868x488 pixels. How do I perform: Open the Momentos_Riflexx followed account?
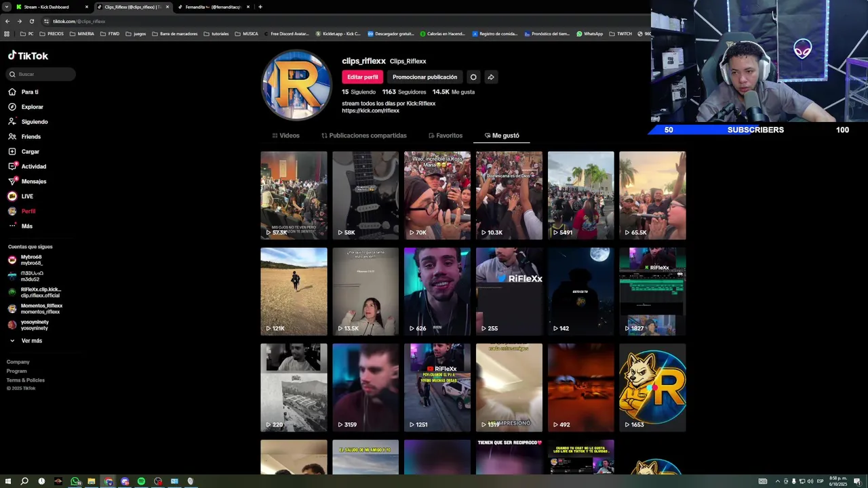(35, 308)
